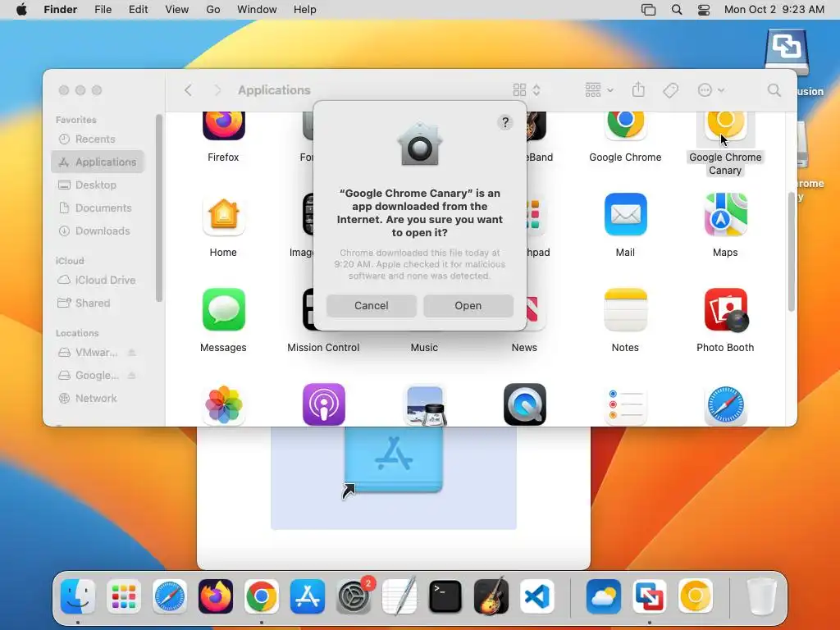Screen dimensions: 840x630
Task: Open the View menu
Action: [177, 10]
